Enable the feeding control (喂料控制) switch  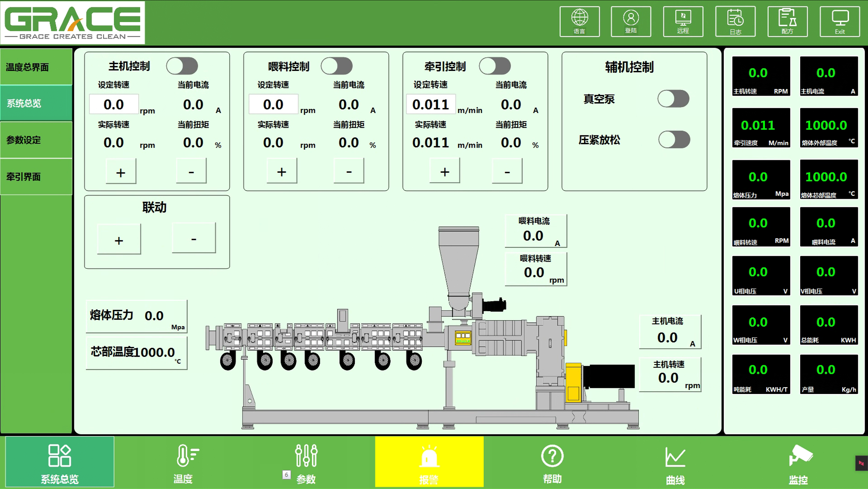[x=337, y=66]
